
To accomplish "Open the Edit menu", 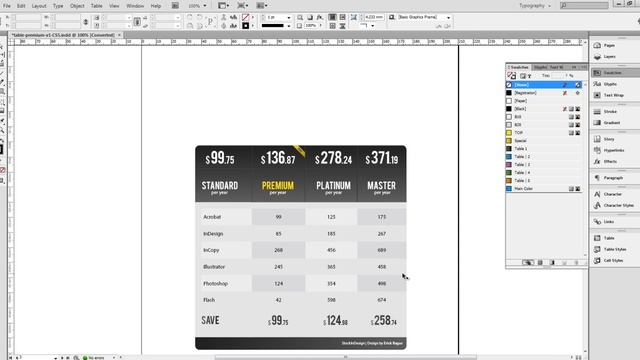I will 21,6.
